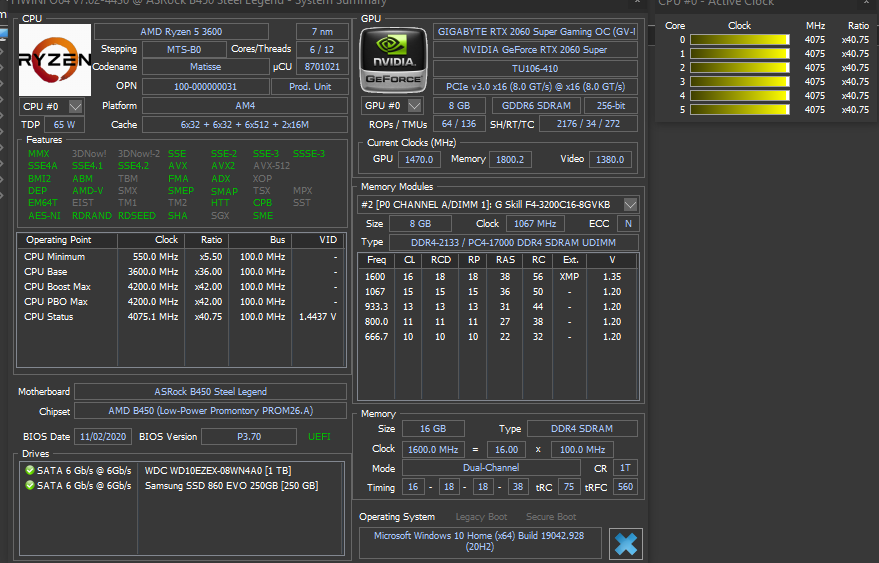Select the 1600 XMP timing row

coord(497,276)
